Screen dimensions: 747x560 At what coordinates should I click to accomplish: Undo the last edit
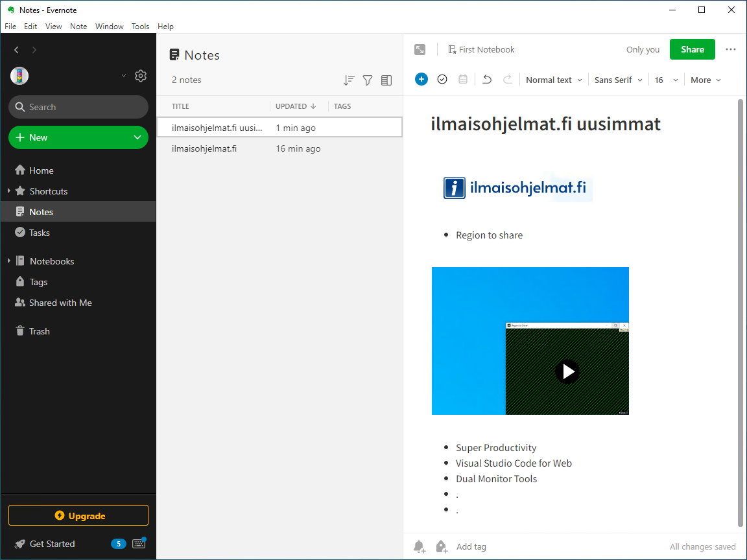[x=487, y=80]
